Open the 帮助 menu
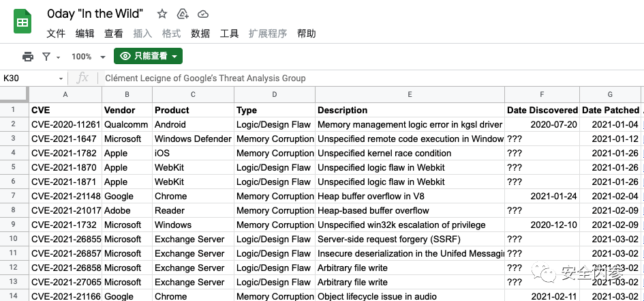644x301 pixels. pos(307,33)
